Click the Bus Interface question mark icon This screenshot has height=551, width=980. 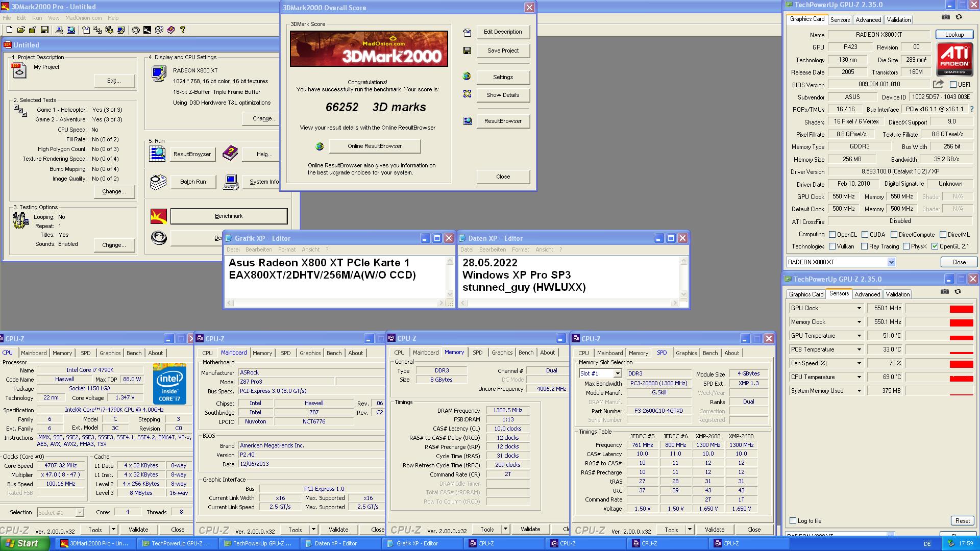(971, 109)
